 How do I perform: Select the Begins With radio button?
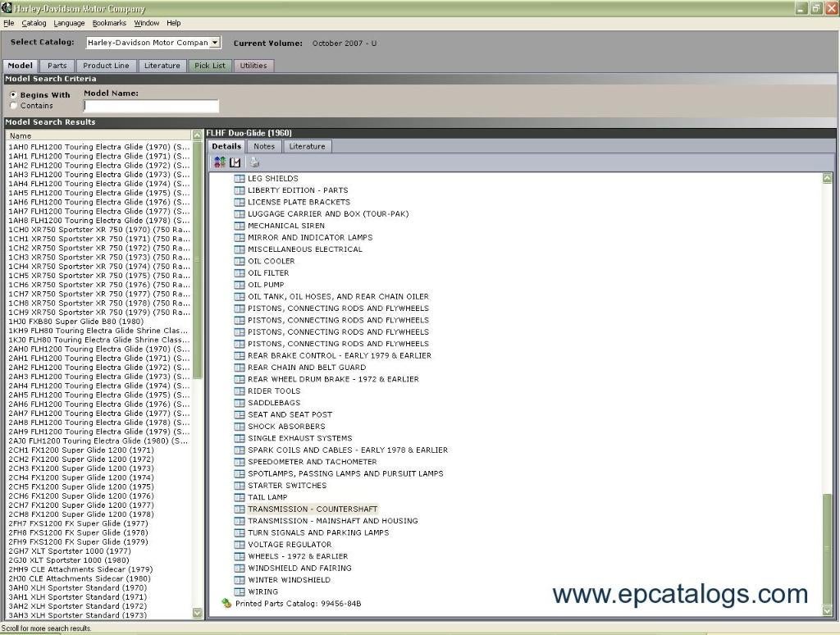pos(13,95)
